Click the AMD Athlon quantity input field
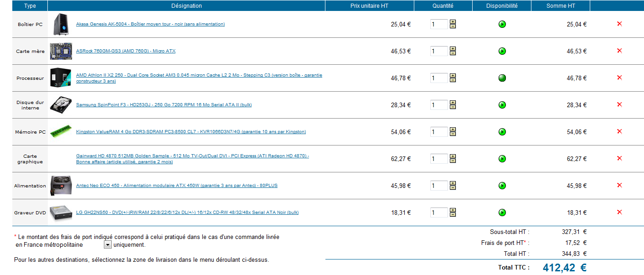This screenshot has width=644, height=275. coord(438,78)
